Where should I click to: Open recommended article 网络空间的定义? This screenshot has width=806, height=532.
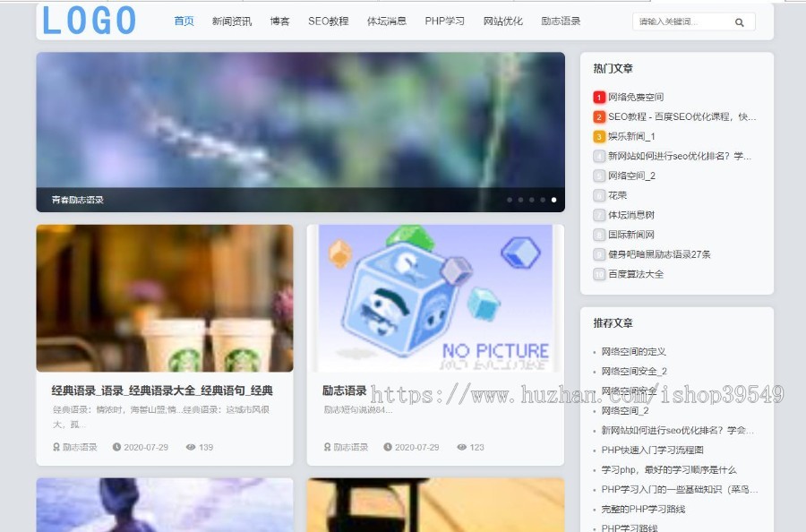(x=634, y=352)
